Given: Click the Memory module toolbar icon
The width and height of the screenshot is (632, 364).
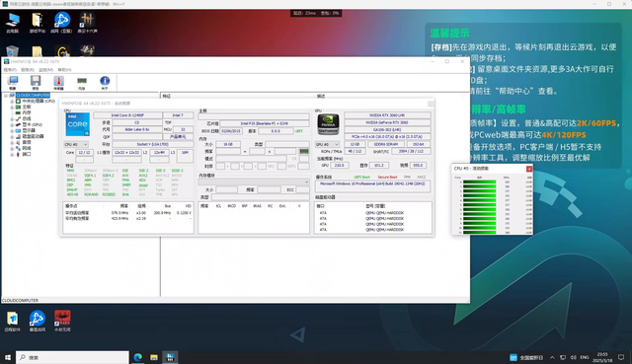Looking at the screenshot, I should click(82, 83).
